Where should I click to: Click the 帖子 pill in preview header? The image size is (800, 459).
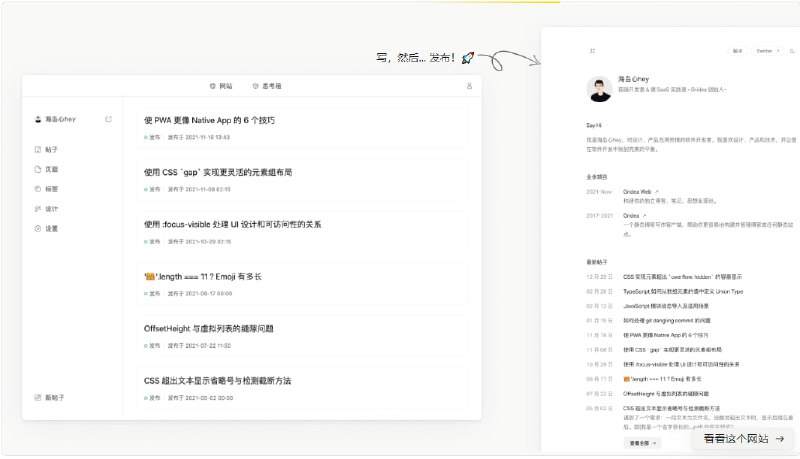click(x=738, y=51)
